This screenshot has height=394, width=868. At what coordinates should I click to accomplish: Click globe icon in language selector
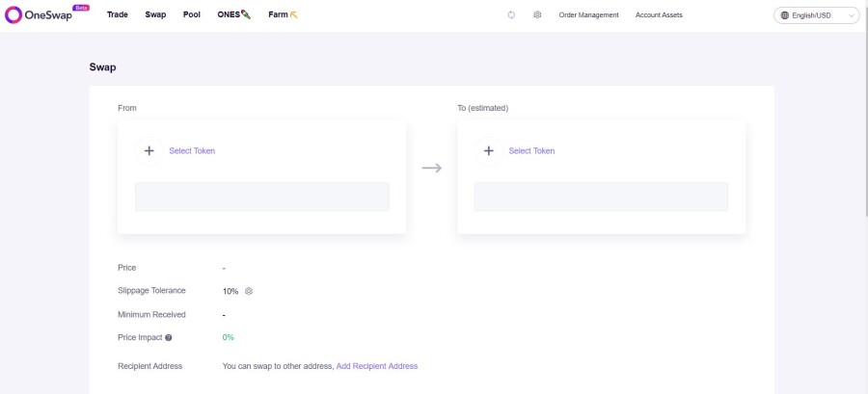click(x=784, y=15)
